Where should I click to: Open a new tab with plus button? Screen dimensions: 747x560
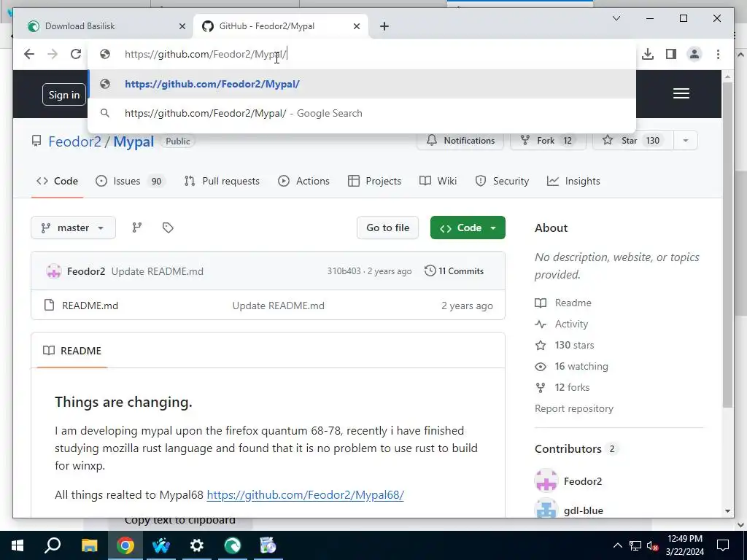384,26
